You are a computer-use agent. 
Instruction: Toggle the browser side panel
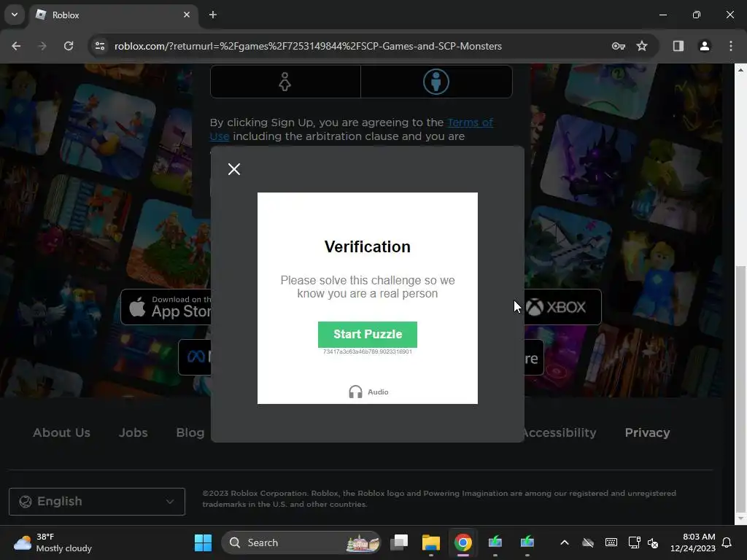(x=678, y=46)
